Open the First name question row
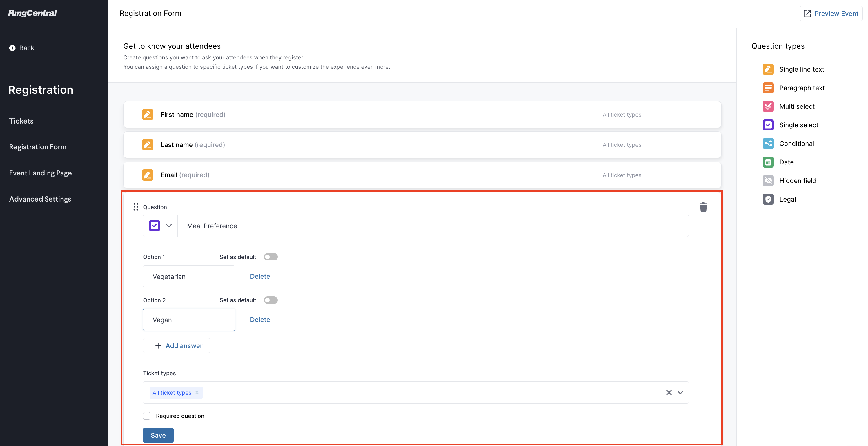868x446 pixels. click(x=422, y=115)
